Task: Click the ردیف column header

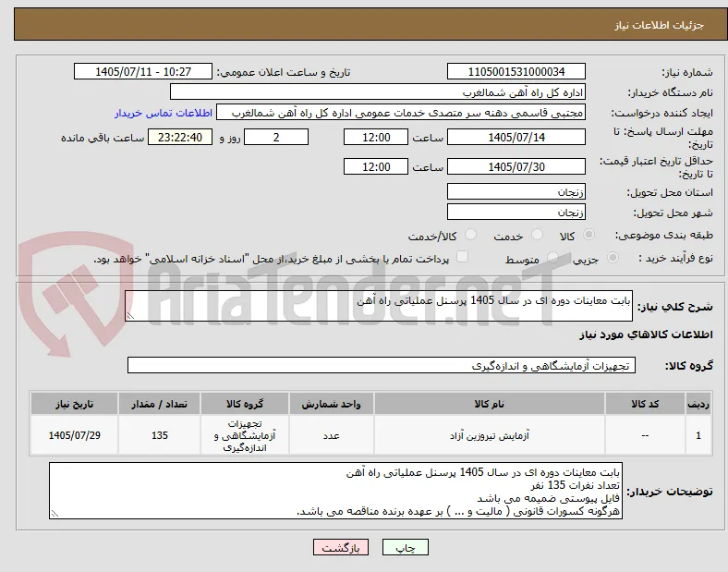Action: (698, 404)
